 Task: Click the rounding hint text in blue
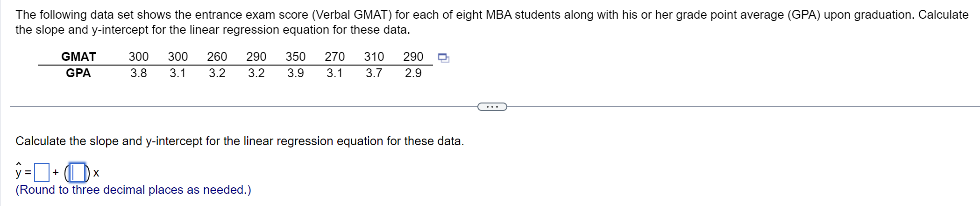point(134,190)
